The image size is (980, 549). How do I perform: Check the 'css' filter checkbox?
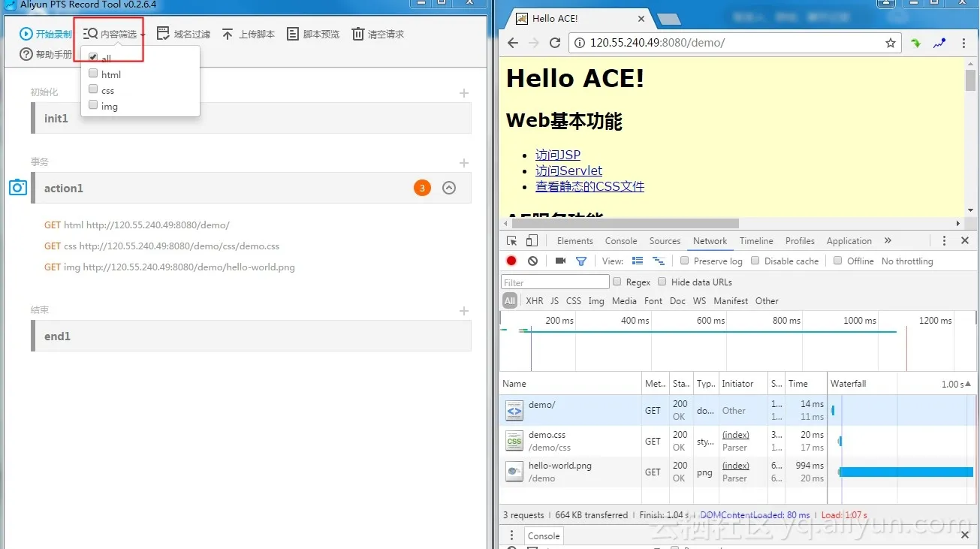93,89
